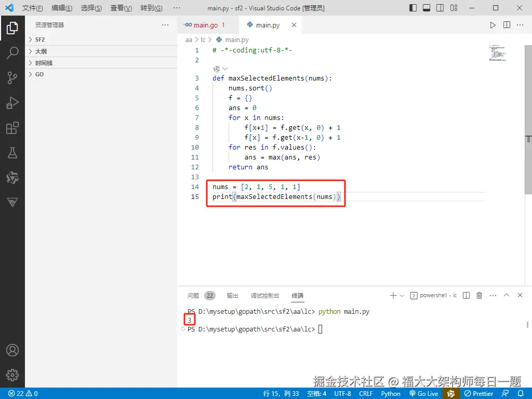Click the code minimap preview
The image size is (532, 399).
pos(498,53)
